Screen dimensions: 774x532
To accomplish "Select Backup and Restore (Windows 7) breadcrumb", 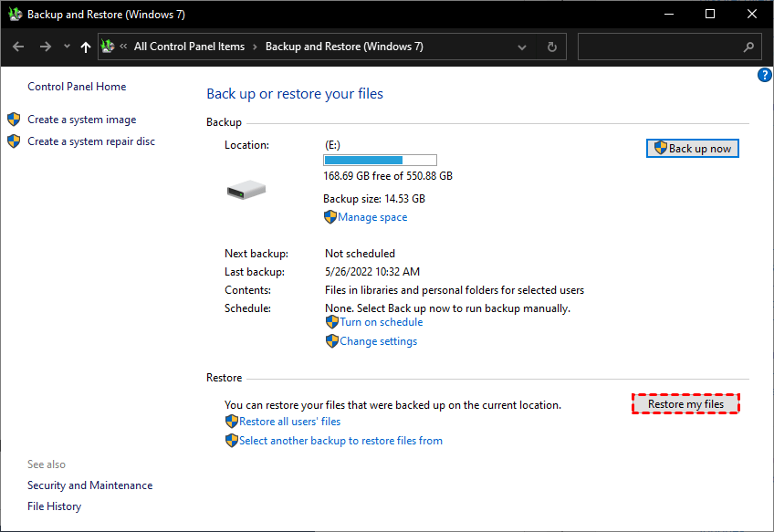I will [344, 47].
